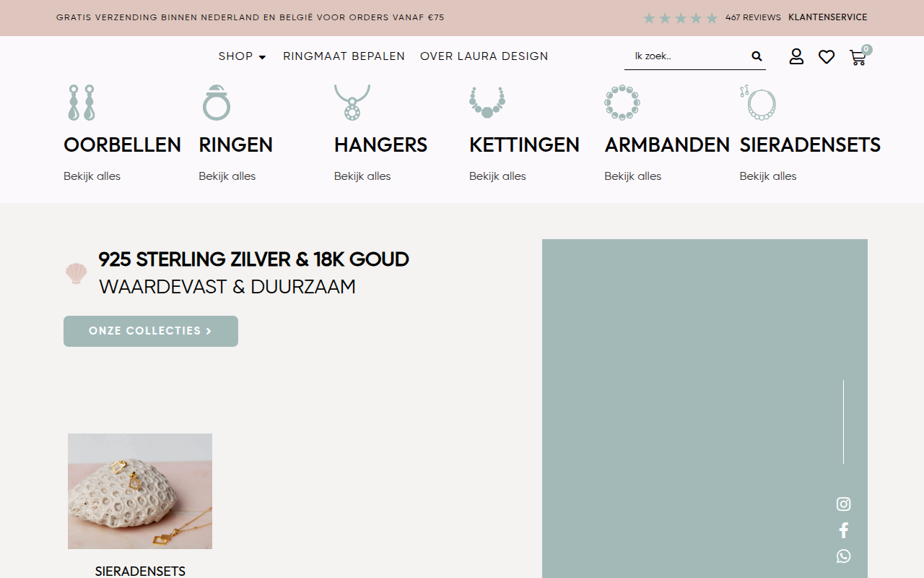The width and height of the screenshot is (924, 578).
Task: Click the Oorbellen heading
Action: (122, 145)
